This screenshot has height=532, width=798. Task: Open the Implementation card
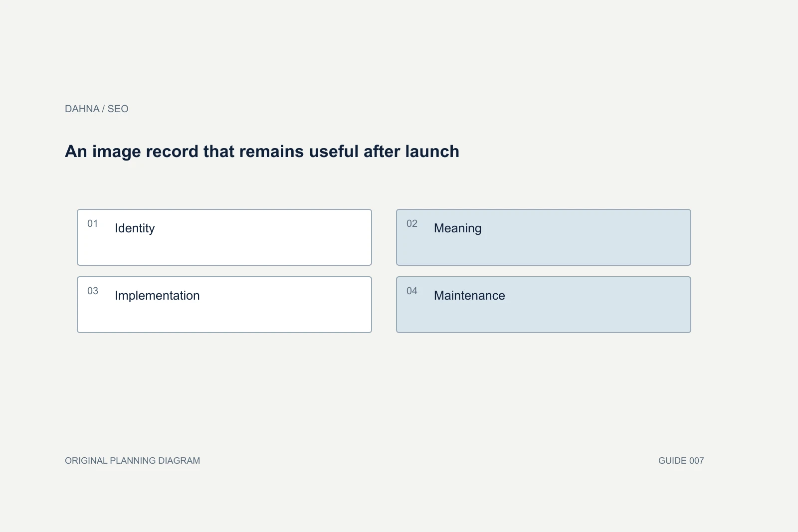[x=224, y=305]
